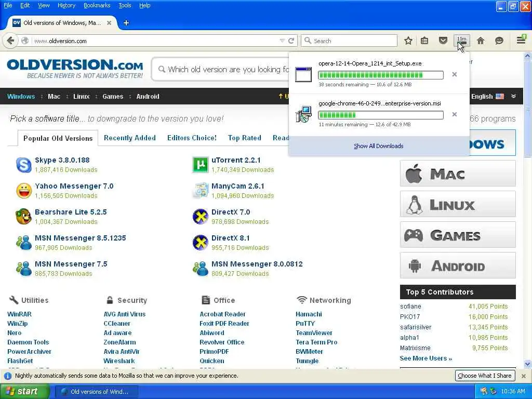Select Linux in the site navigation
The image size is (532, 399).
point(82,96)
